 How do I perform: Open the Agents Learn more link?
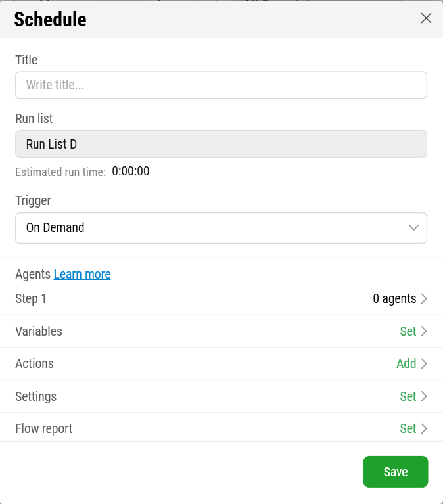tap(82, 274)
